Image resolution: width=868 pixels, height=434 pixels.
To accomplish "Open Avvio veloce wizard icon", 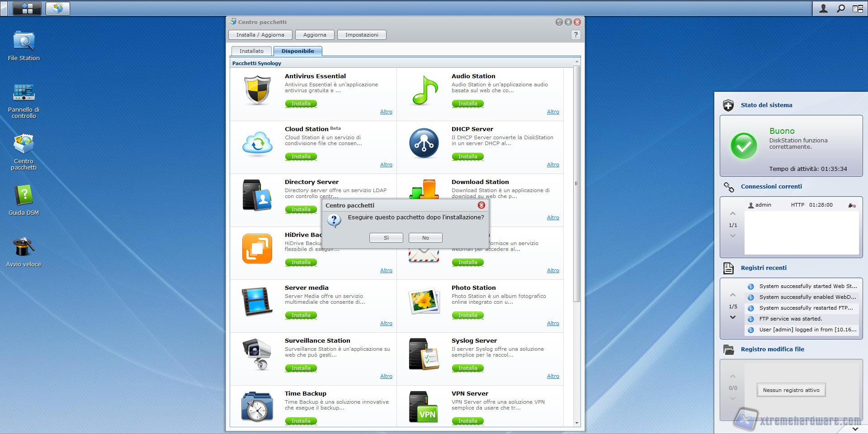I will 24,248.
